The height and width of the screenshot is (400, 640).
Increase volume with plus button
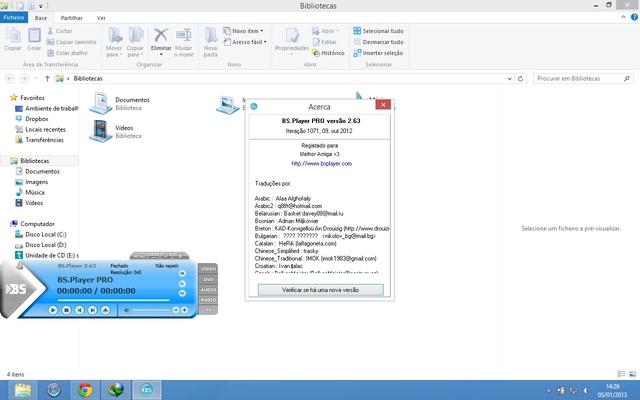(x=184, y=310)
